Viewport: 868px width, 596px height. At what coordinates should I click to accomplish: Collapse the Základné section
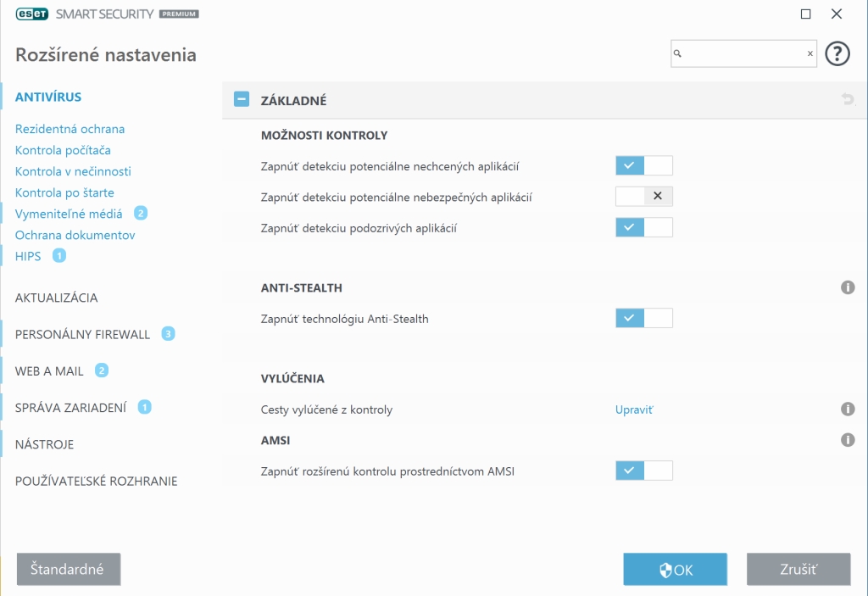pos(242,100)
